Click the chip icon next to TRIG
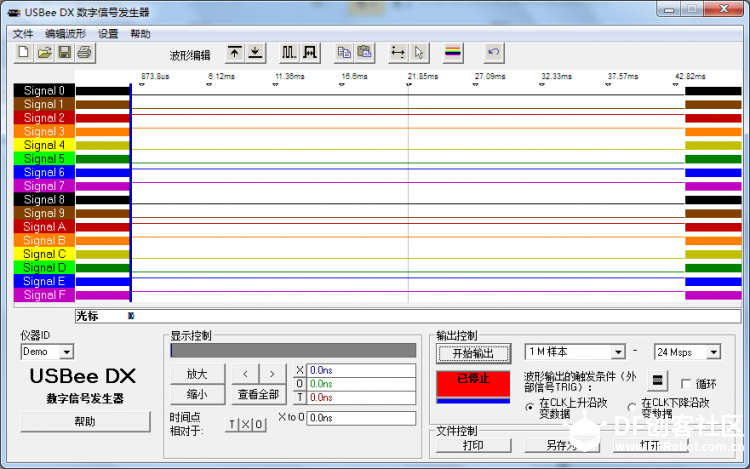The height and width of the screenshot is (469, 750). 657,381
